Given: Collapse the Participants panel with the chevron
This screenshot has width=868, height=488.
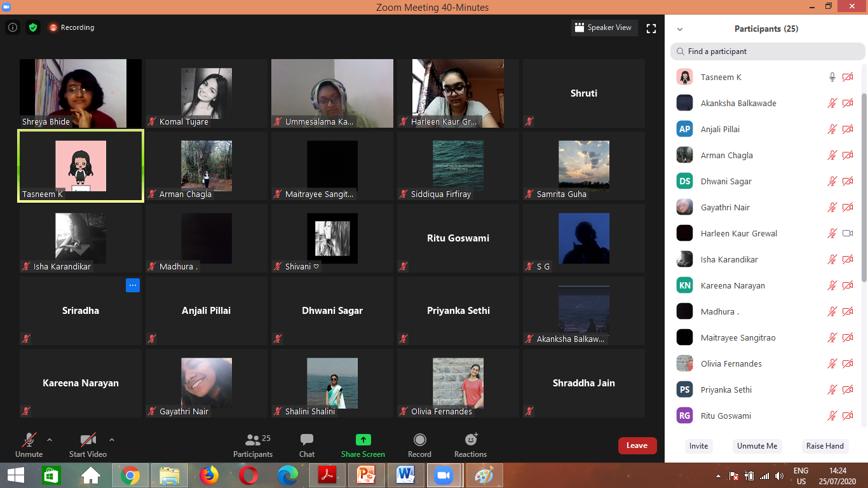Looking at the screenshot, I should 679,29.
